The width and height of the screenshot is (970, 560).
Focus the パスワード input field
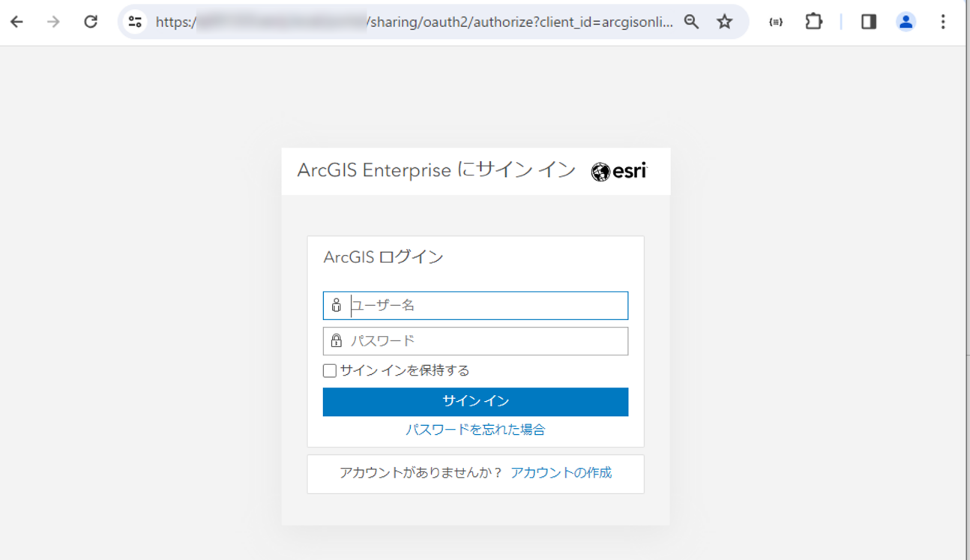[x=475, y=341]
